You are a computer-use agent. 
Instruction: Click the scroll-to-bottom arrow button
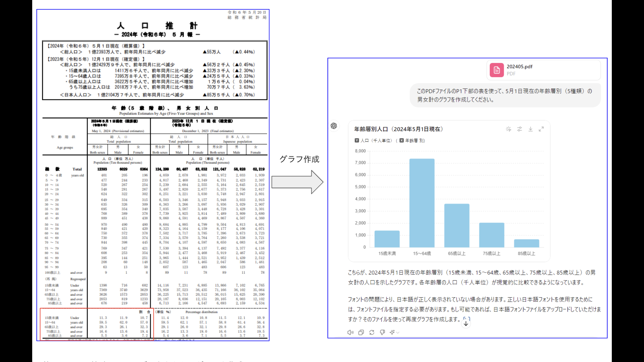[x=466, y=323]
